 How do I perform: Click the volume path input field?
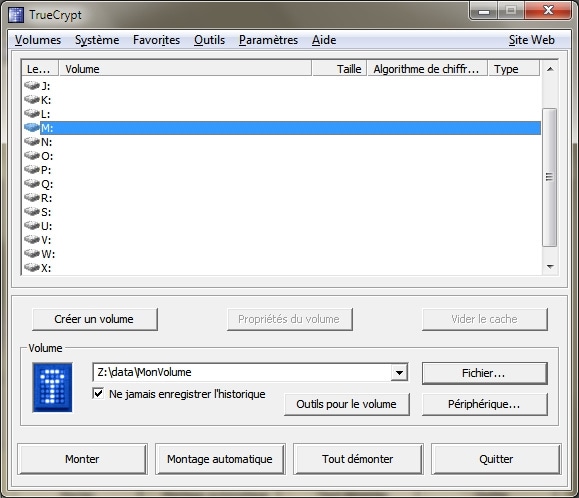(x=242, y=372)
